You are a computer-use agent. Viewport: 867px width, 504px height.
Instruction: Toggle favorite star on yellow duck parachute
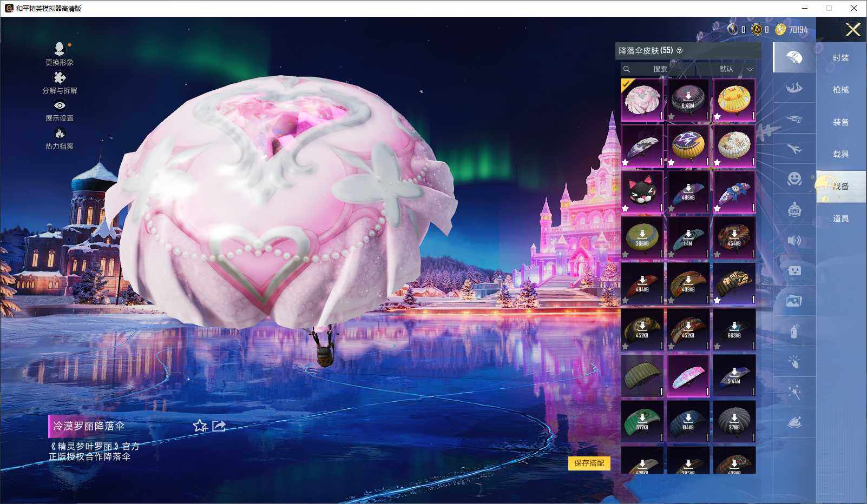pos(718,116)
